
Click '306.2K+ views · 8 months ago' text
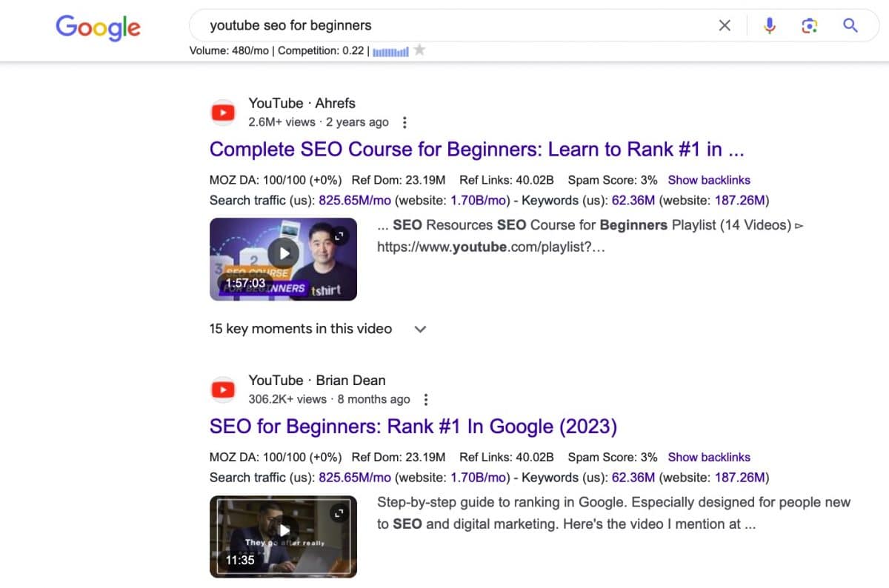click(329, 399)
